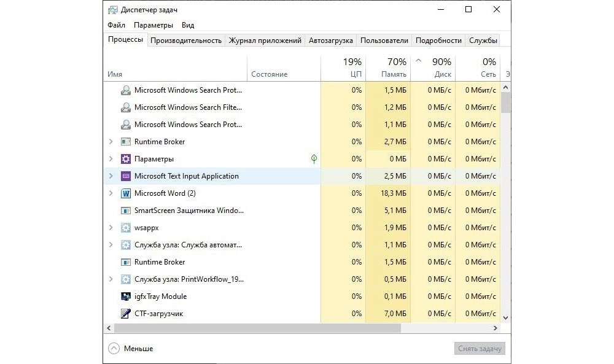The width and height of the screenshot is (614, 364).
Task: Open the Параметры menu in the menu bar
Action: click(153, 25)
